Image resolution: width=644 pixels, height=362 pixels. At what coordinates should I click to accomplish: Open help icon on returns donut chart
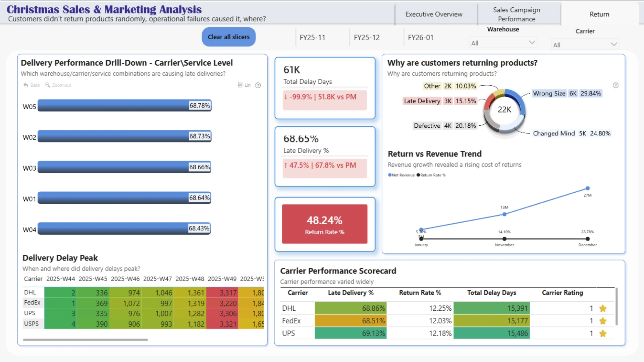(x=616, y=85)
